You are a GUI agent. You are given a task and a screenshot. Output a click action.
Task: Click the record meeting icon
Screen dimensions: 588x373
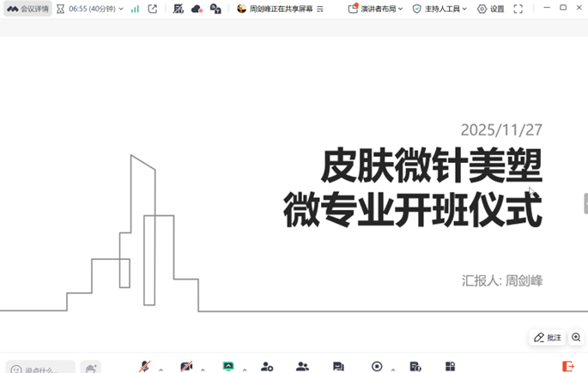click(x=377, y=366)
